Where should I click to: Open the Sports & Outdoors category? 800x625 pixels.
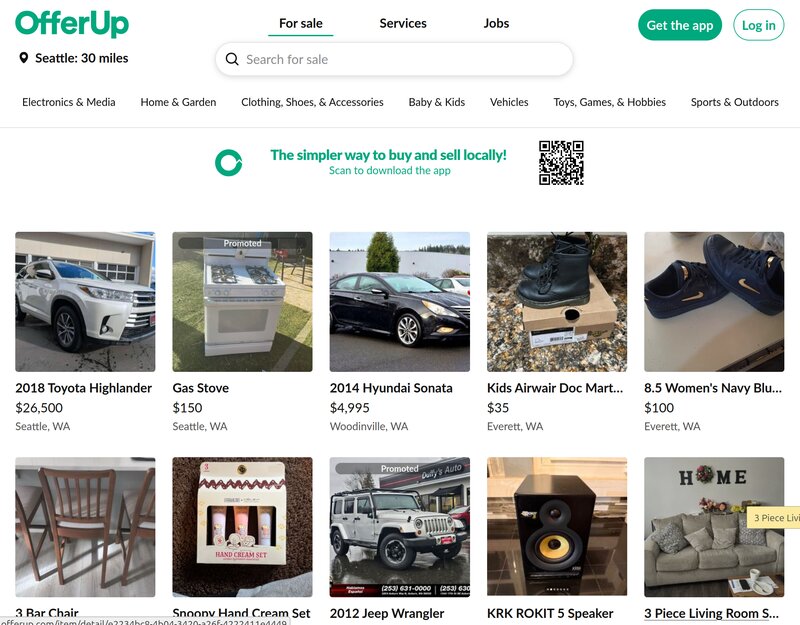click(734, 102)
